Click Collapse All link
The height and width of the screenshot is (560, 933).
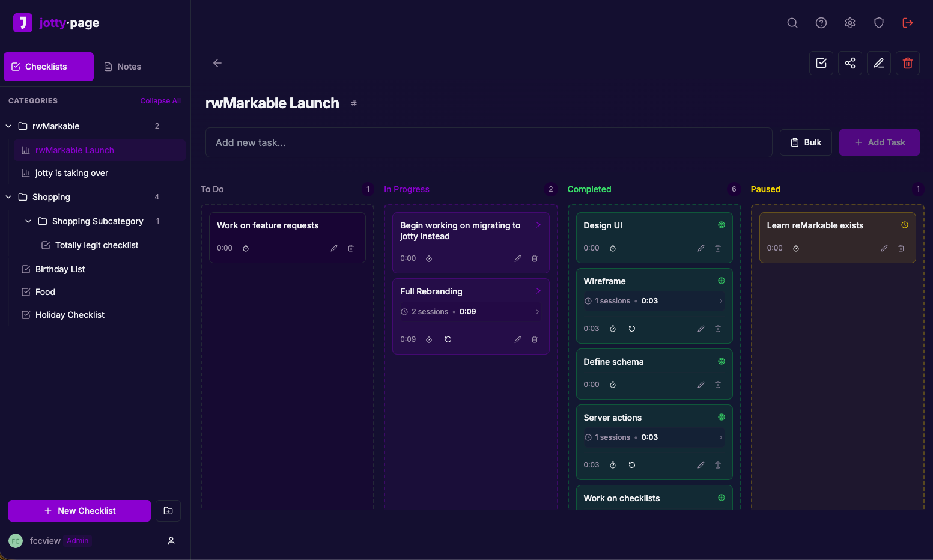[x=160, y=101]
